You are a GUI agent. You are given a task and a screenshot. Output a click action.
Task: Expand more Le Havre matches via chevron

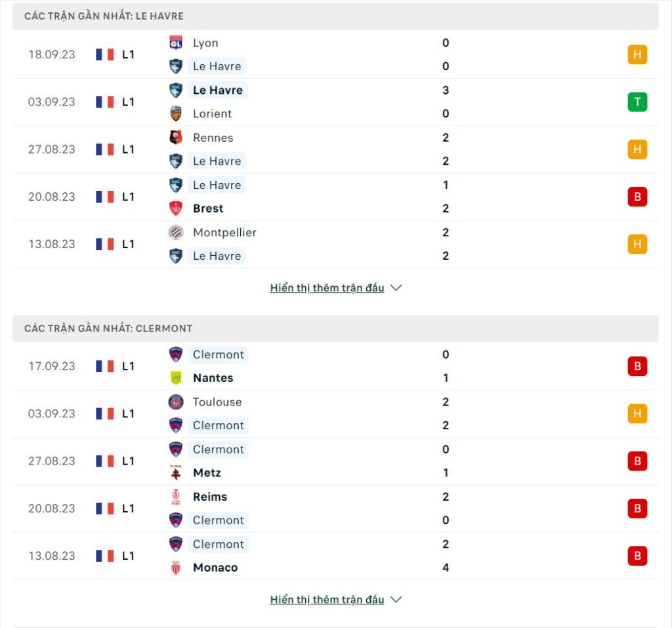tap(396, 287)
